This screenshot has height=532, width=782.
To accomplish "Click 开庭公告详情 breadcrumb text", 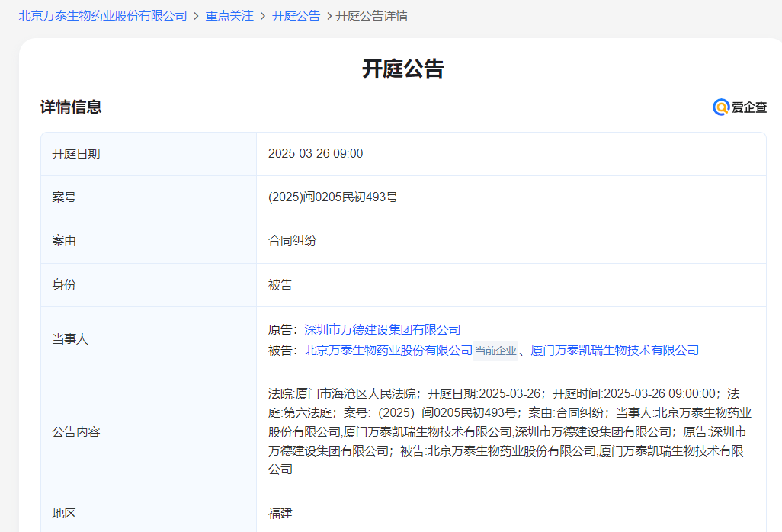I will pyautogui.click(x=371, y=16).
